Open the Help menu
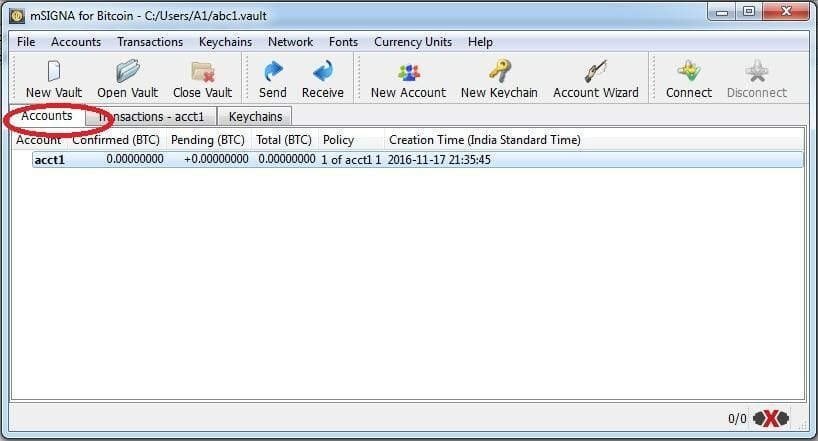 point(480,42)
